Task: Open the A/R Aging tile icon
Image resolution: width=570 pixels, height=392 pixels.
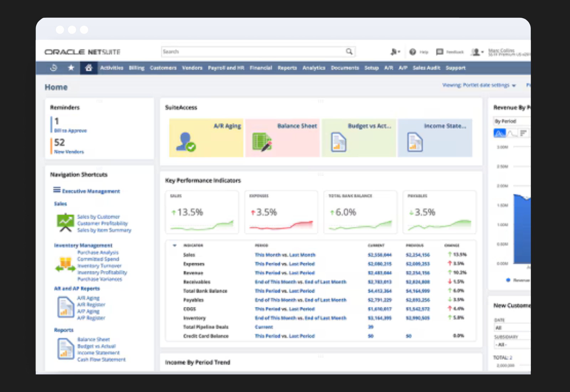Action: click(x=186, y=142)
